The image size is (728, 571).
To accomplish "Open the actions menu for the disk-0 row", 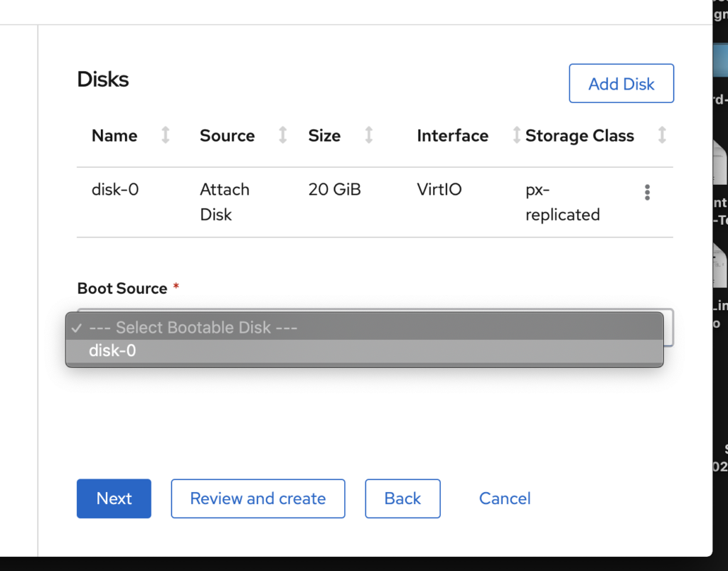I will (x=648, y=192).
